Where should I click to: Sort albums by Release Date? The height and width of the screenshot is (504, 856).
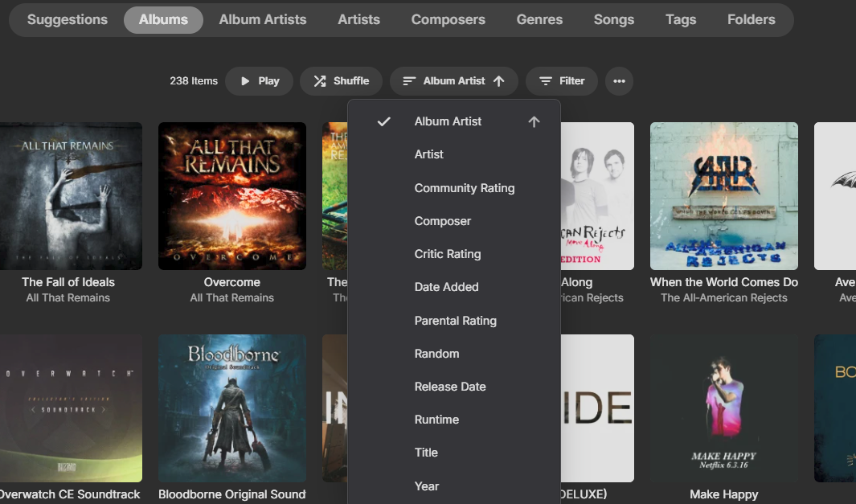click(x=453, y=387)
